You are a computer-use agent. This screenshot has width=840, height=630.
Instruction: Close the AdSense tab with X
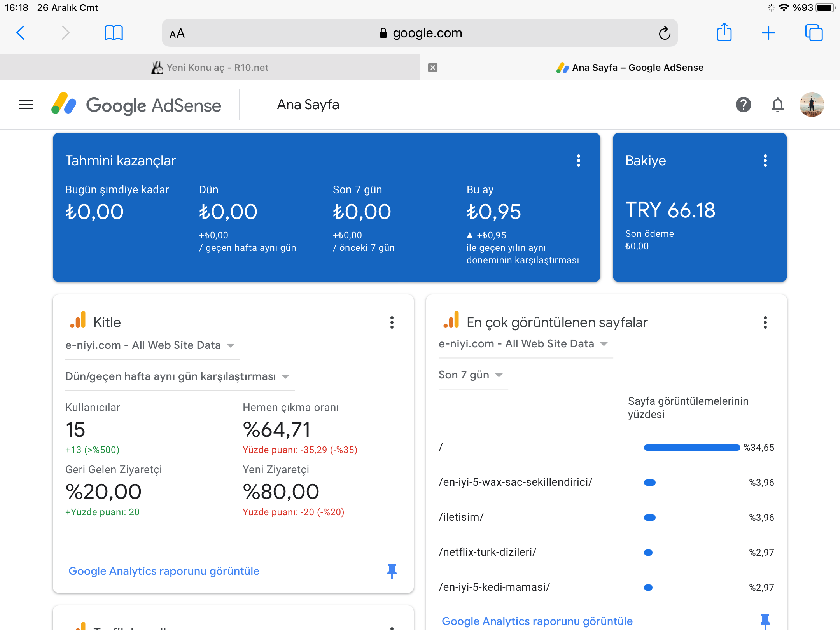433,68
